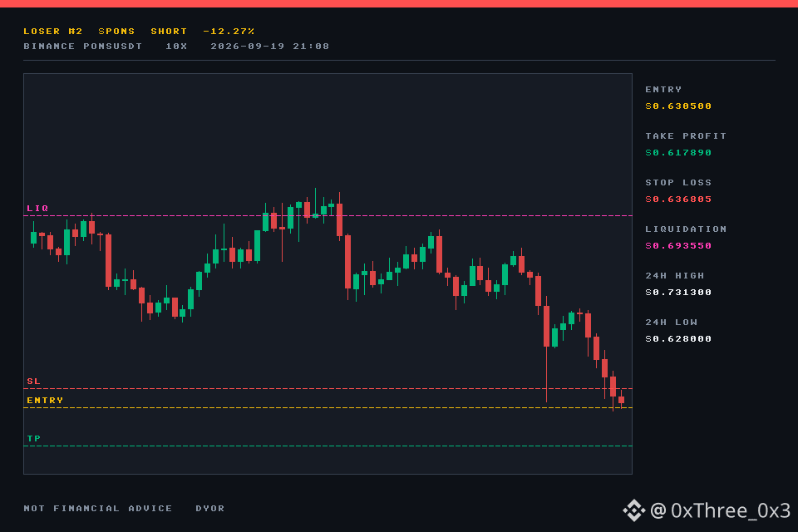The image size is (798, 532).
Task: Select the $PONS ticker in the header
Action: (x=116, y=31)
